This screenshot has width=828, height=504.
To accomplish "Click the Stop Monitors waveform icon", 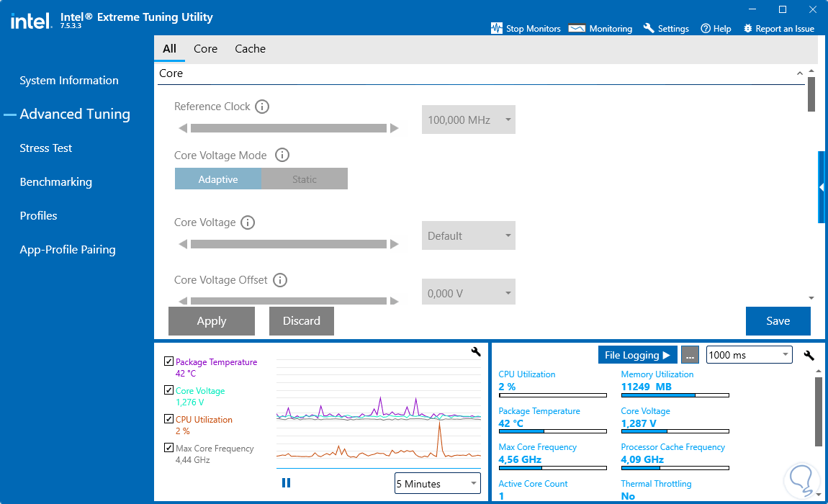I will [496, 29].
